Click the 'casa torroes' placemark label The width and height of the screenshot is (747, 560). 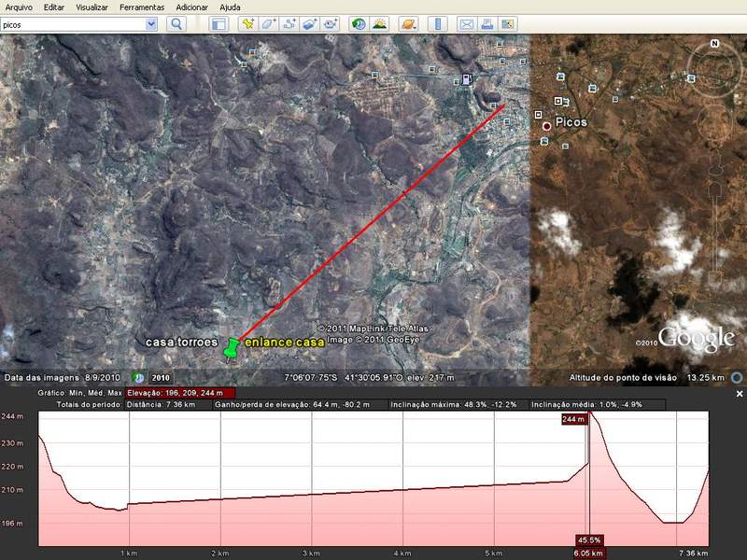click(x=181, y=342)
